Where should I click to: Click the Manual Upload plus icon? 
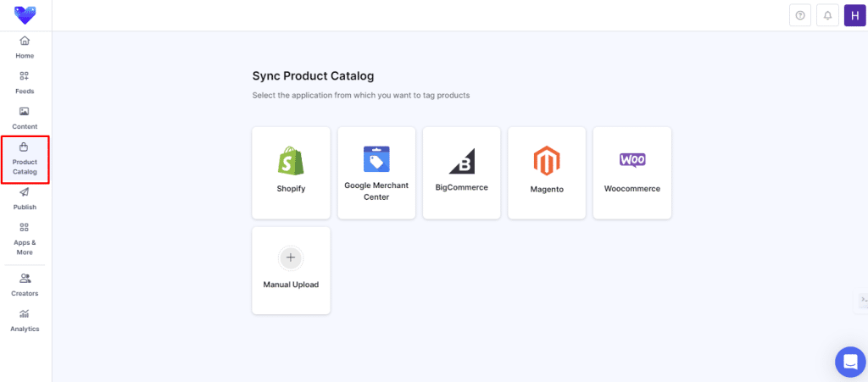coord(291,257)
